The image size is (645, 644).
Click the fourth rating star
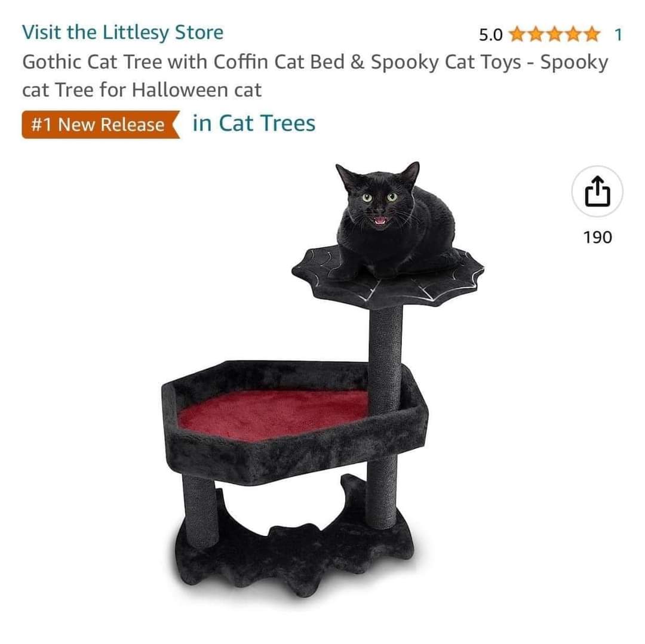573,34
